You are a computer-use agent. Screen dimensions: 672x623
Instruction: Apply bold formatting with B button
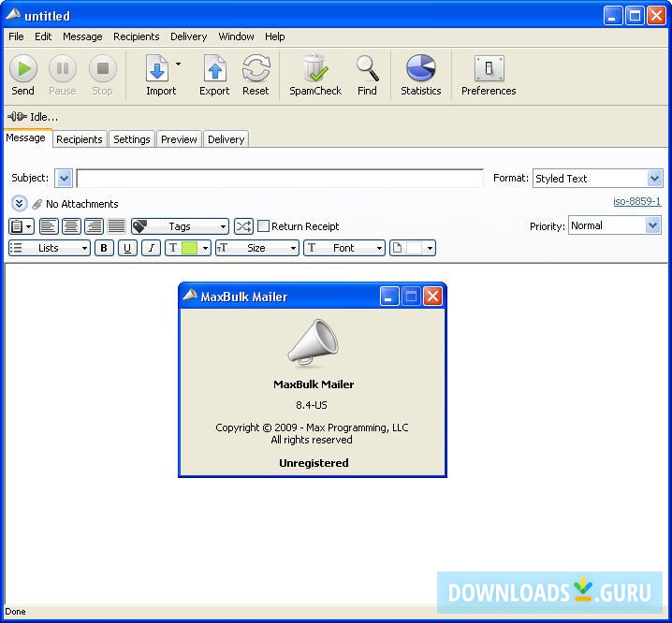(104, 248)
